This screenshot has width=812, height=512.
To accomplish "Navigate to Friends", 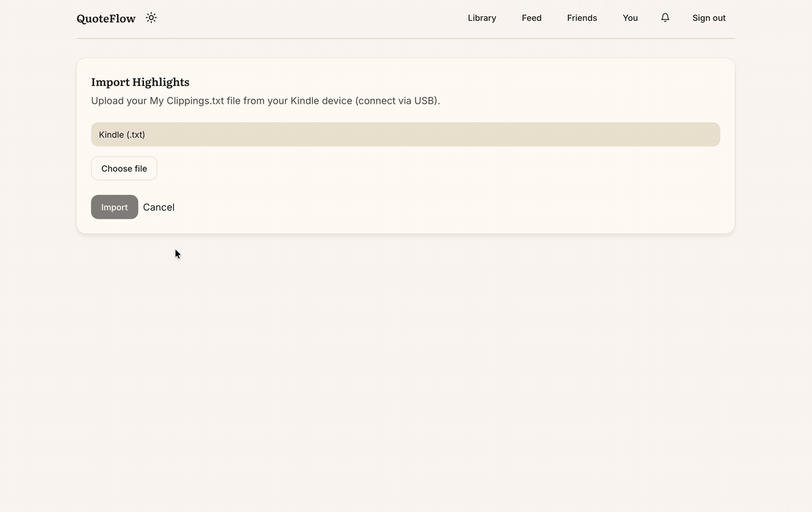I will click(x=582, y=18).
